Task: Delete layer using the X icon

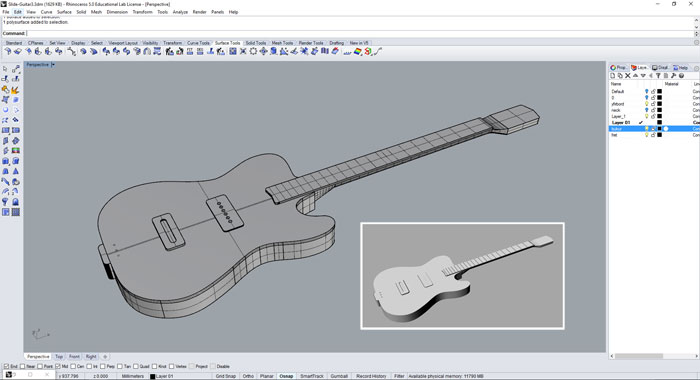Action: pyautogui.click(x=628, y=76)
